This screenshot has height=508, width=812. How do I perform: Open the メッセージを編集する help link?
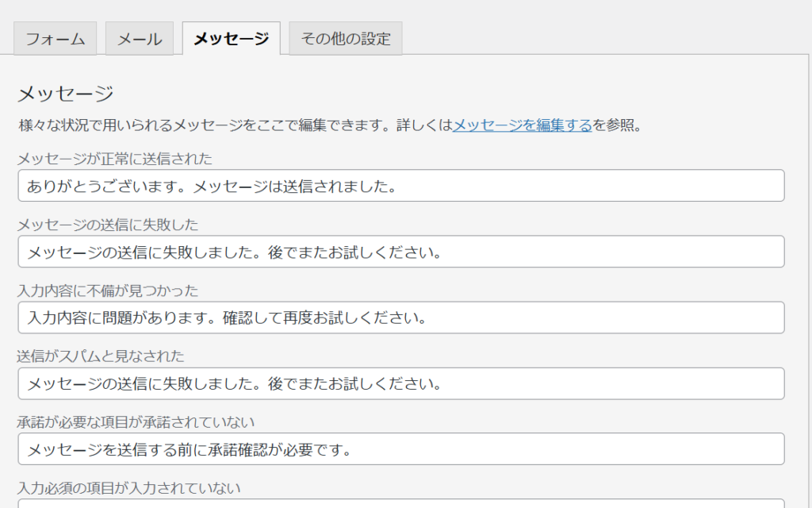(522, 125)
